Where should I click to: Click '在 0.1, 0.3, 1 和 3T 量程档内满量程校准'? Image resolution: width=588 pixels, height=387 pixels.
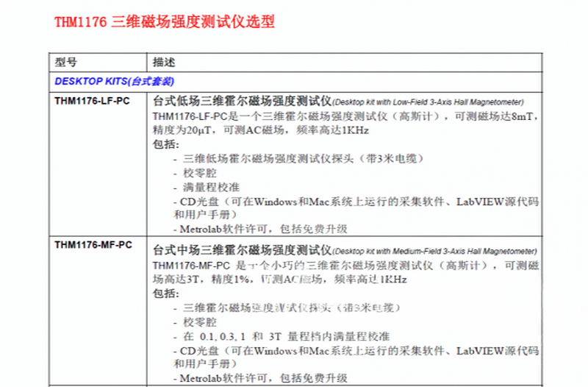[x=287, y=336]
